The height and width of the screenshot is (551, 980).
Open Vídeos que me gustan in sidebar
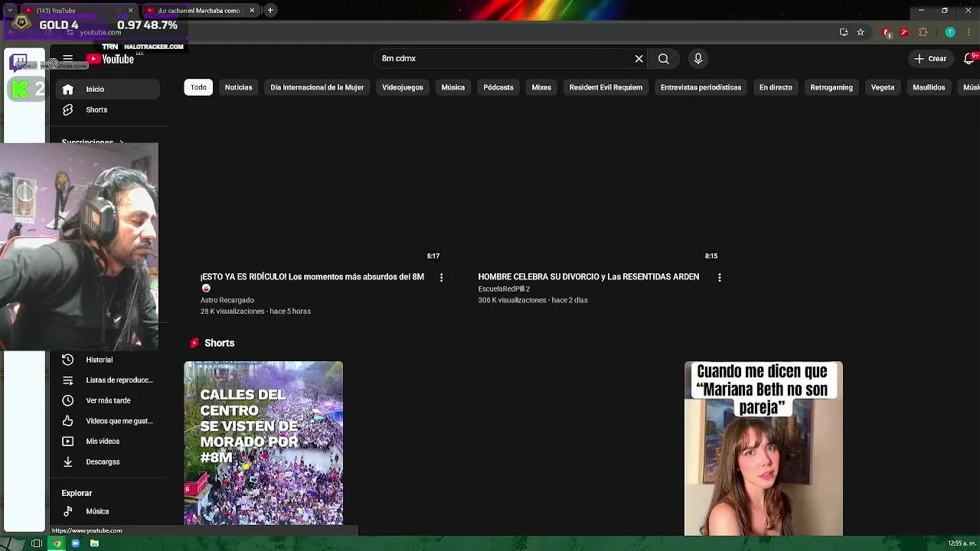(109, 421)
